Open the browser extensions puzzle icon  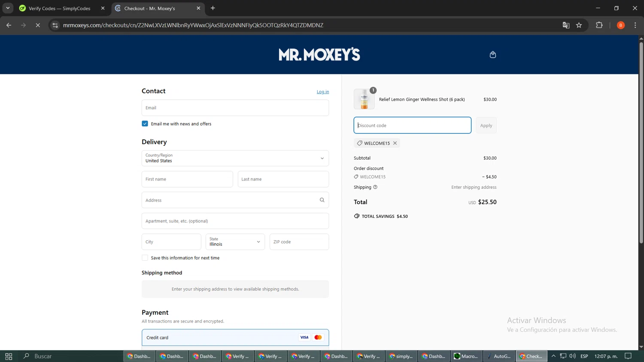coord(599,25)
